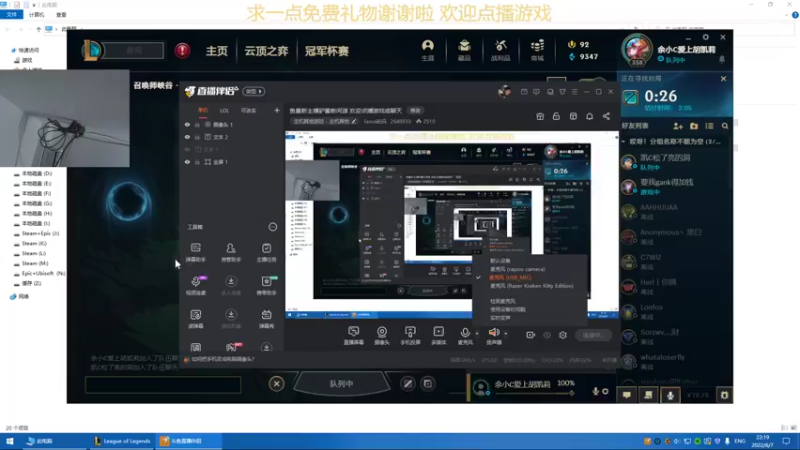The height and width of the screenshot is (450, 800).
Task: Add a 多媒体 multimedia source
Action: 438,336
